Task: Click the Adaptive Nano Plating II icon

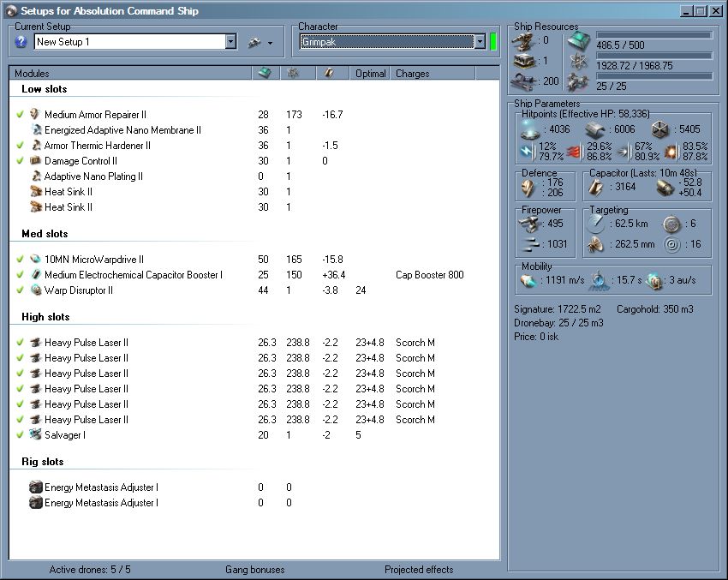Action: [36, 176]
